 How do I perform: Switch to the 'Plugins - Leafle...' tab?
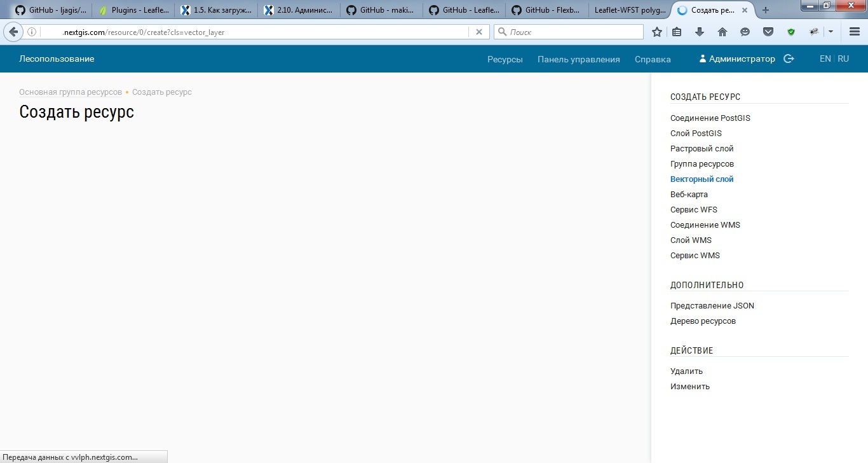tap(133, 10)
